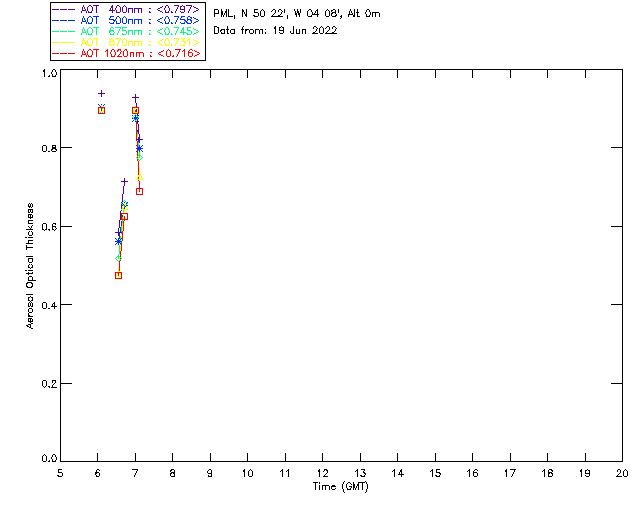Select the AOT 500nm legend entry
The width and height of the screenshot is (640, 512).
126,20
